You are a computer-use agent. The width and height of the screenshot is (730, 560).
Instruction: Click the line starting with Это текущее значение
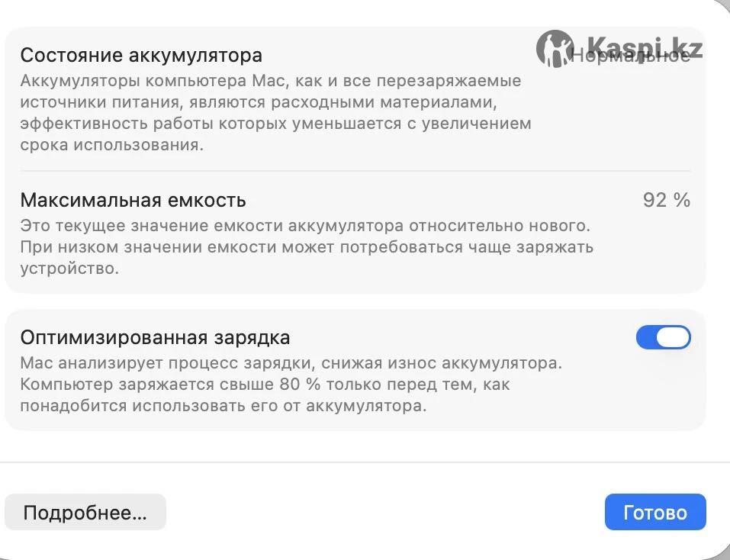[305, 226]
